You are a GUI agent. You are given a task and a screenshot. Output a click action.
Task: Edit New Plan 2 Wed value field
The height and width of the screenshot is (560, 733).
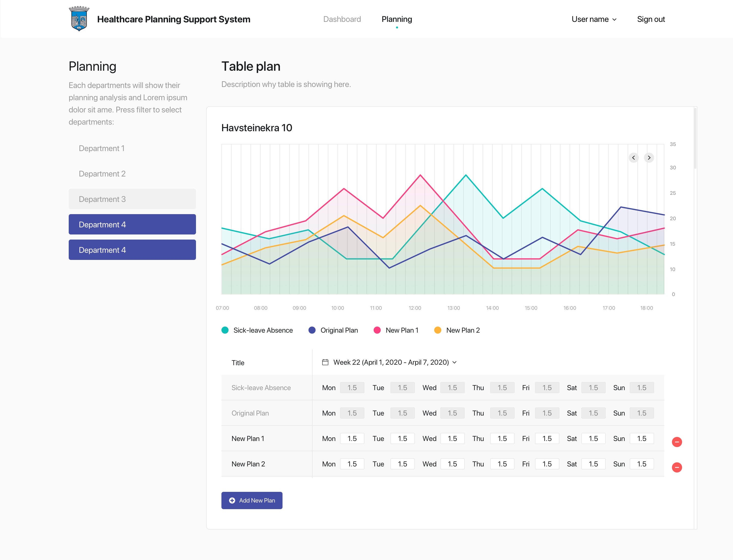click(453, 464)
